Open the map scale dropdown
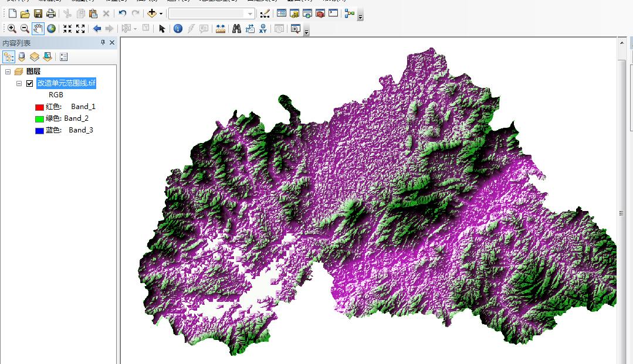Screen dimensions: 633x364 coord(251,13)
